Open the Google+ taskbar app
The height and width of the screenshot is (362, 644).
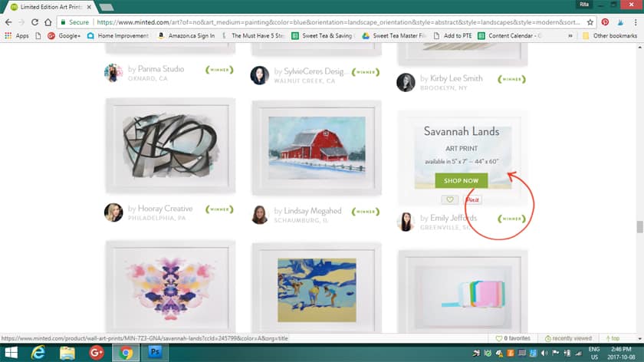(x=97, y=353)
